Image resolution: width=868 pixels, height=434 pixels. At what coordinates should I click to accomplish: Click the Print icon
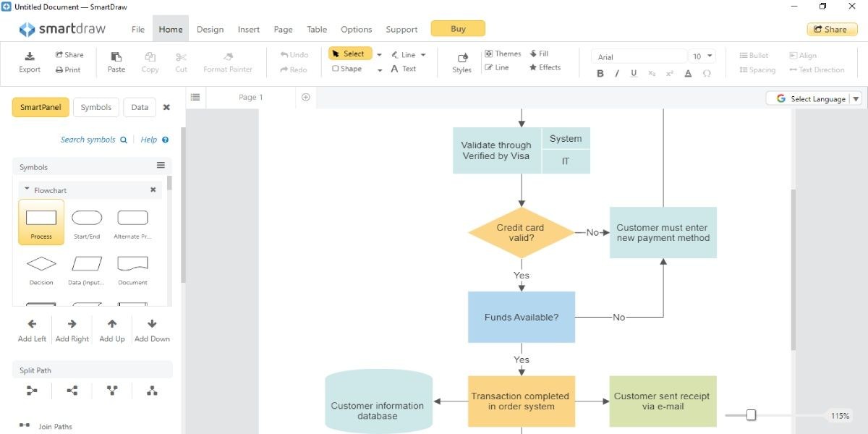(68, 70)
